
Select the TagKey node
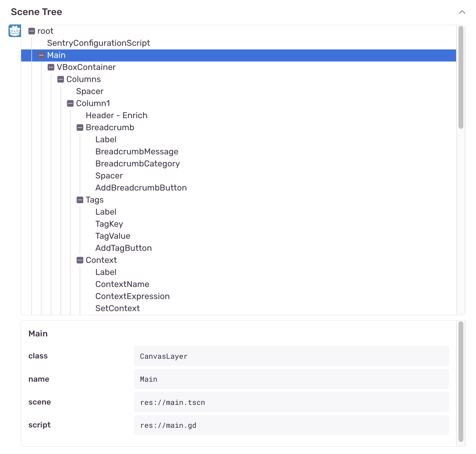(109, 224)
